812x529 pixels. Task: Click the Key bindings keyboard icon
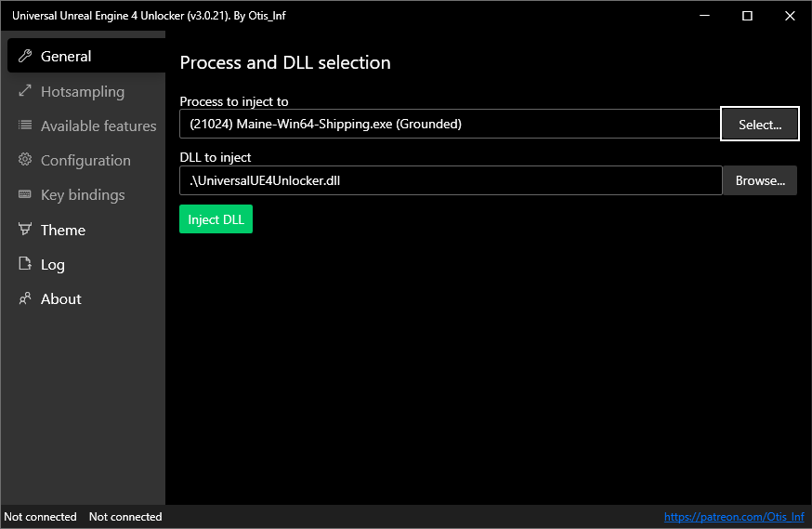click(x=25, y=194)
